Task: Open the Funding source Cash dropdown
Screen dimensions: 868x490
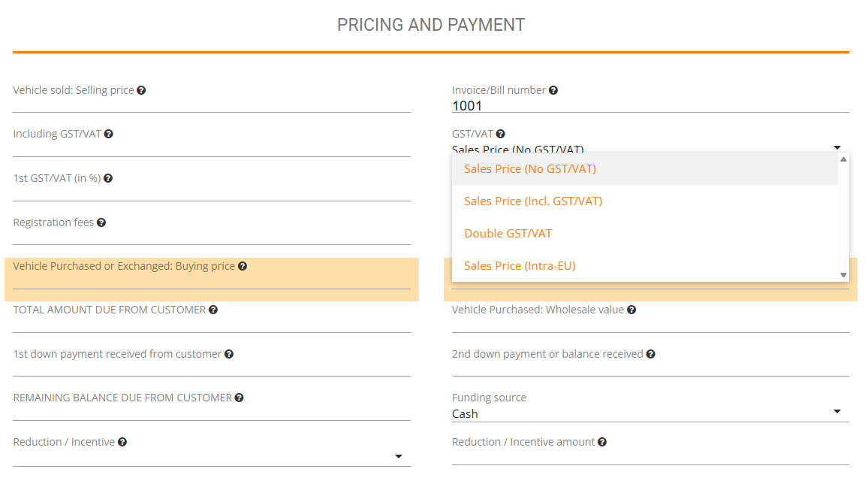Action: 649,413
